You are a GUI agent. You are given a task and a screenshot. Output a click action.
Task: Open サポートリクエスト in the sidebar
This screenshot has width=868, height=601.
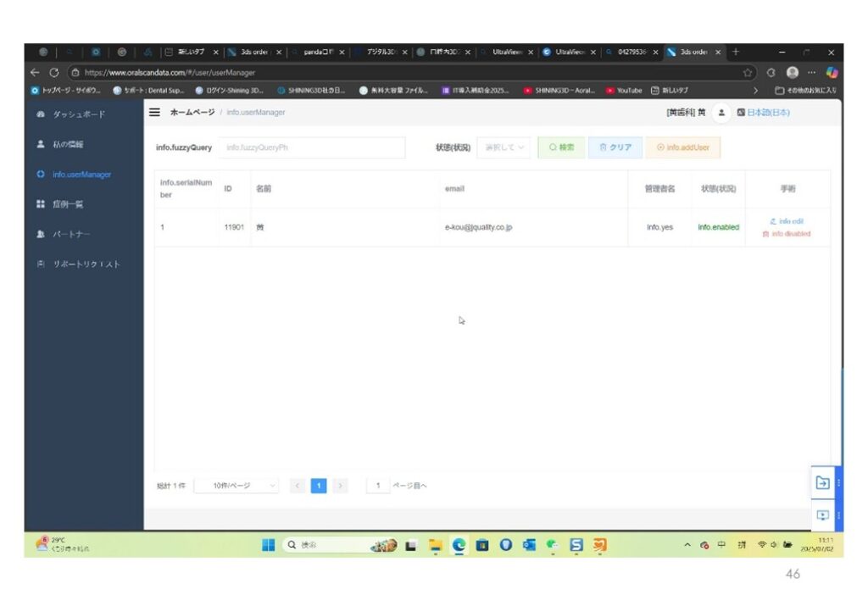point(86,264)
